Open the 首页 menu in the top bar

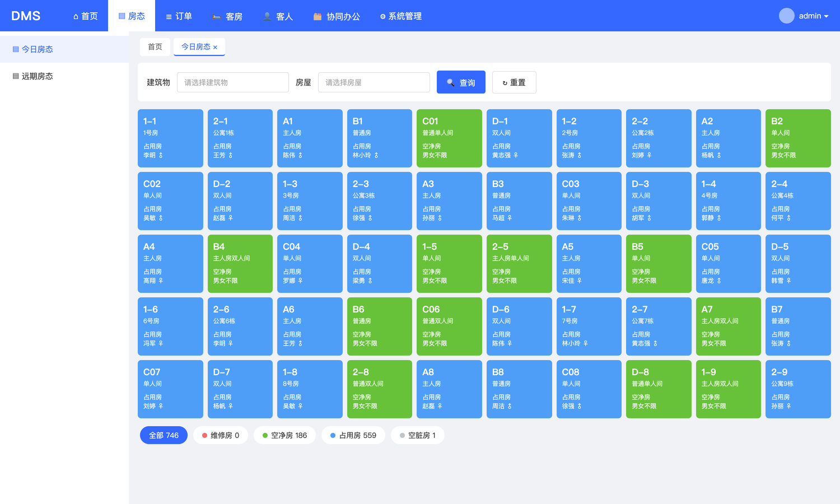86,16
